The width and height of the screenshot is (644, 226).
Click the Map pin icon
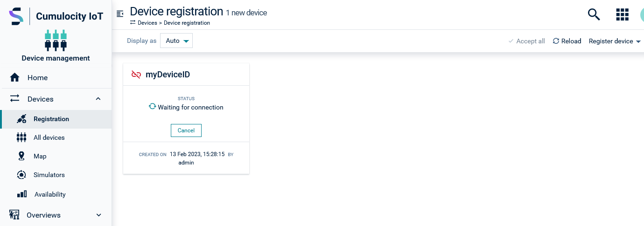(21, 156)
